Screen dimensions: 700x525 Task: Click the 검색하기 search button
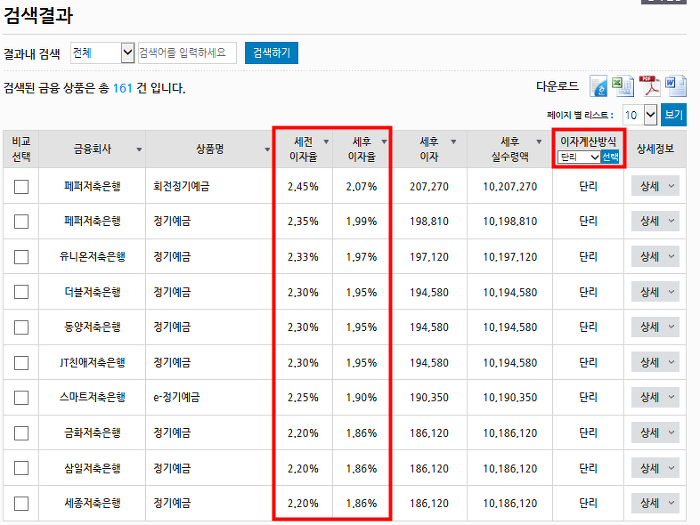coord(271,53)
